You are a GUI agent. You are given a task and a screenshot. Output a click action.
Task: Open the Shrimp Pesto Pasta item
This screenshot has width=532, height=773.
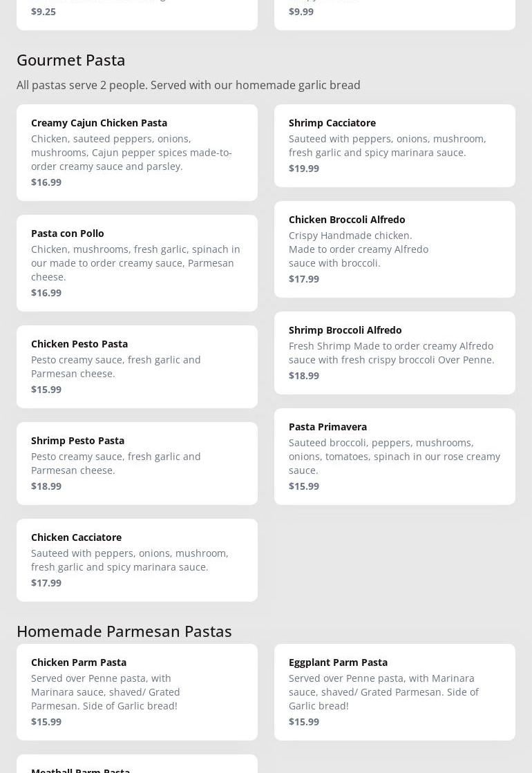pyautogui.click(x=137, y=463)
